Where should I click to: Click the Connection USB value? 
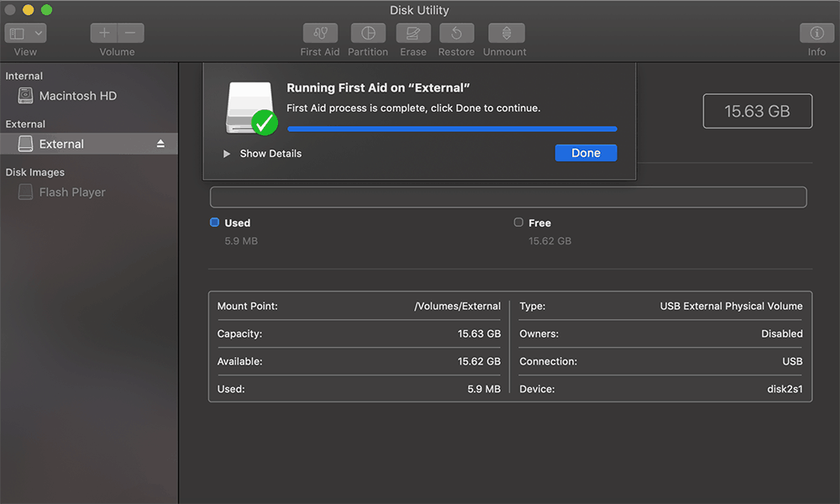tap(792, 361)
